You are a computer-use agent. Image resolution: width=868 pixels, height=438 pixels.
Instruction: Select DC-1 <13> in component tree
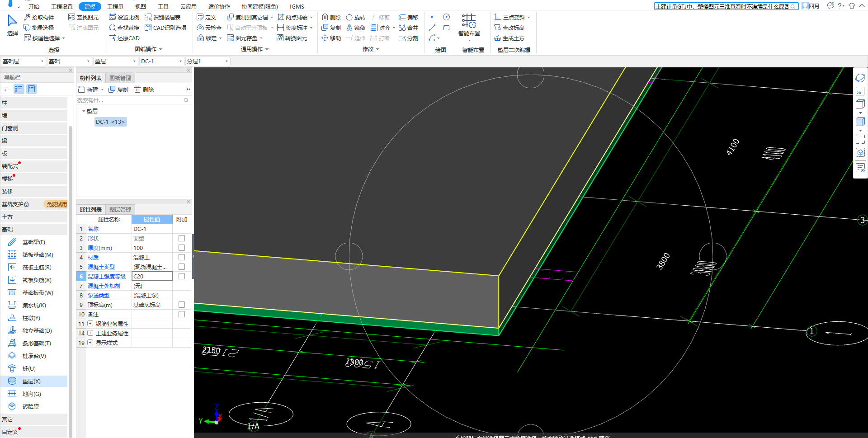pyautogui.click(x=110, y=122)
